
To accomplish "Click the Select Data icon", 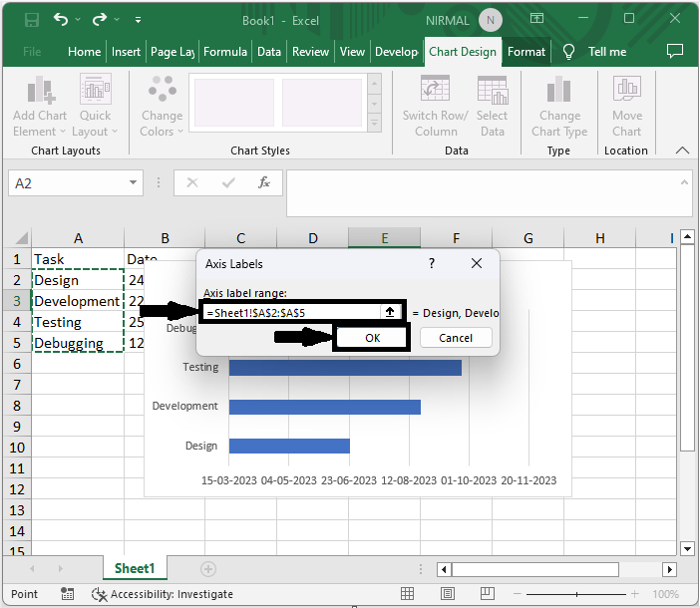I will (x=492, y=92).
